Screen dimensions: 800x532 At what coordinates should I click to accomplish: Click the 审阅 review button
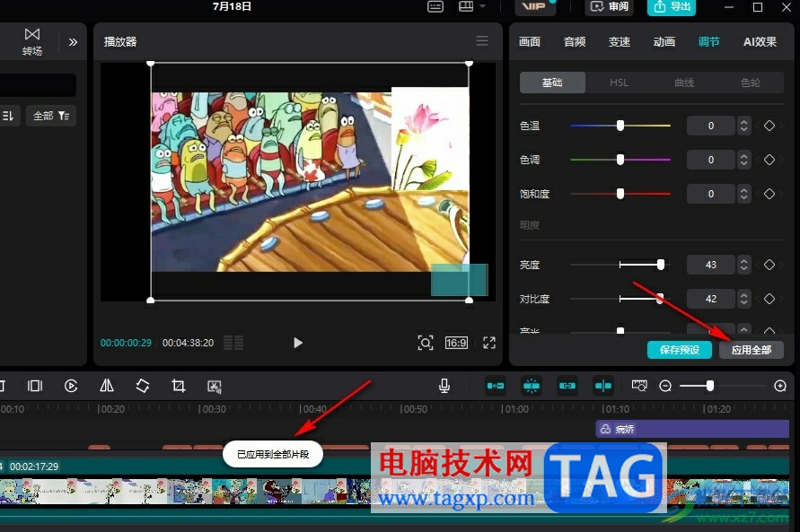click(610, 6)
